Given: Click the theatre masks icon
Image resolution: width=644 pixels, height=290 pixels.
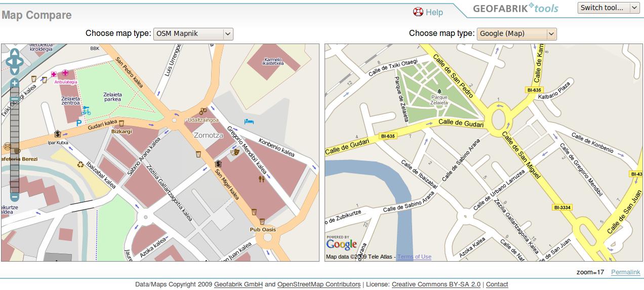Looking at the screenshot, I should [x=234, y=151].
